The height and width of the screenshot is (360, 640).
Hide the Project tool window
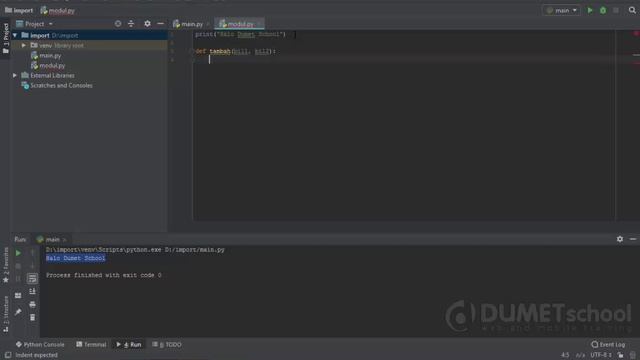point(160,24)
